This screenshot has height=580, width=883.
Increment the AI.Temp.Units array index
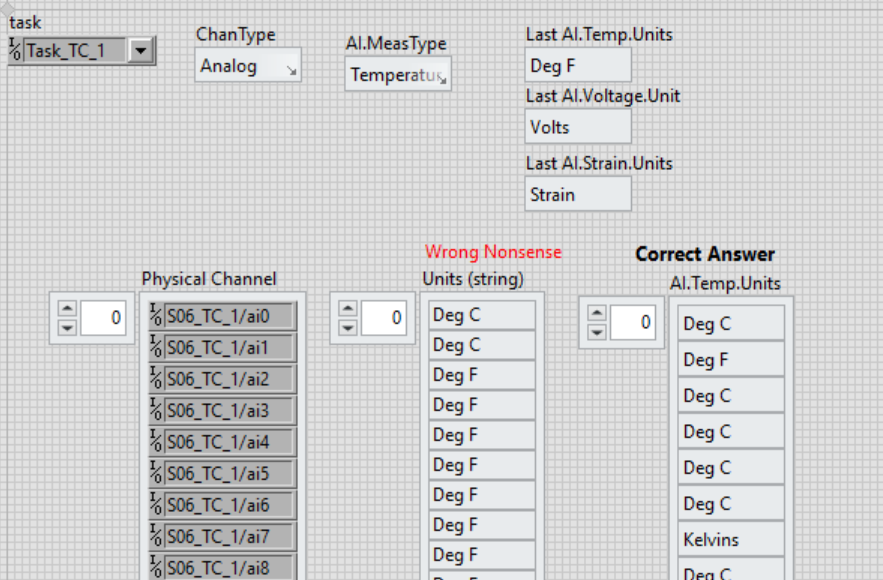[596, 313]
